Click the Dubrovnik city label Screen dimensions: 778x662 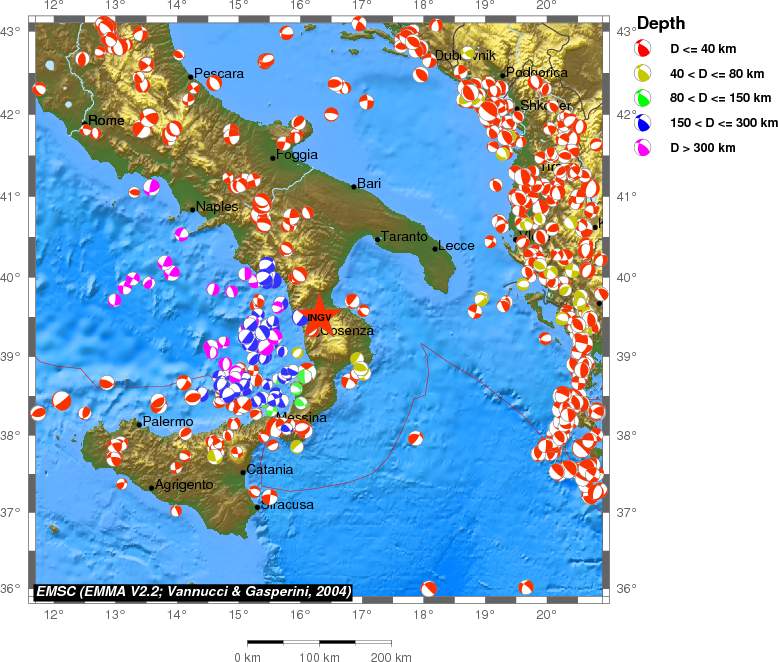click(465, 55)
